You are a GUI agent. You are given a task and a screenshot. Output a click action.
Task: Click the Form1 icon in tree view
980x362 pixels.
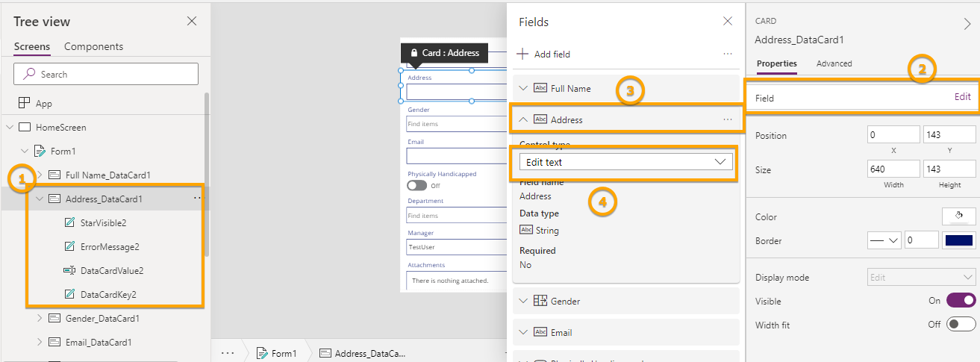(41, 151)
